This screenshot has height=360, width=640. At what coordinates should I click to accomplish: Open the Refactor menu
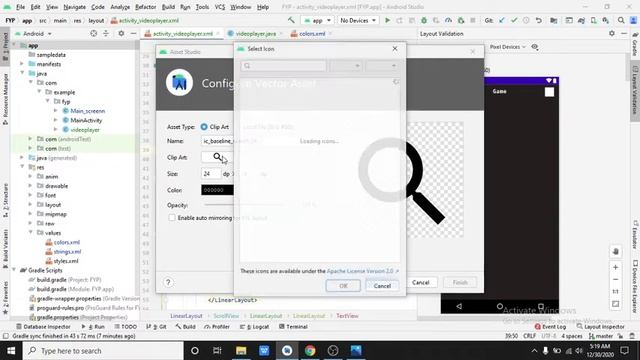[x=145, y=7]
